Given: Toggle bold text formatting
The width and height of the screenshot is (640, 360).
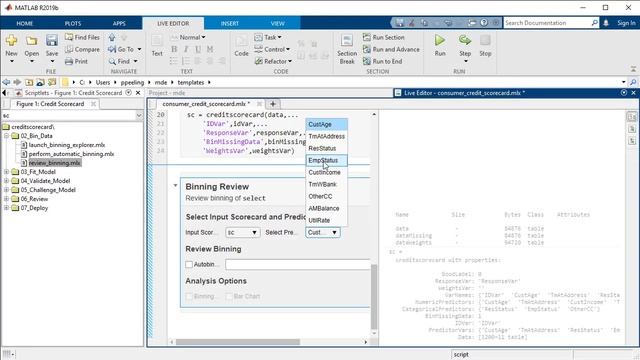Looking at the screenshot, I should [174, 49].
